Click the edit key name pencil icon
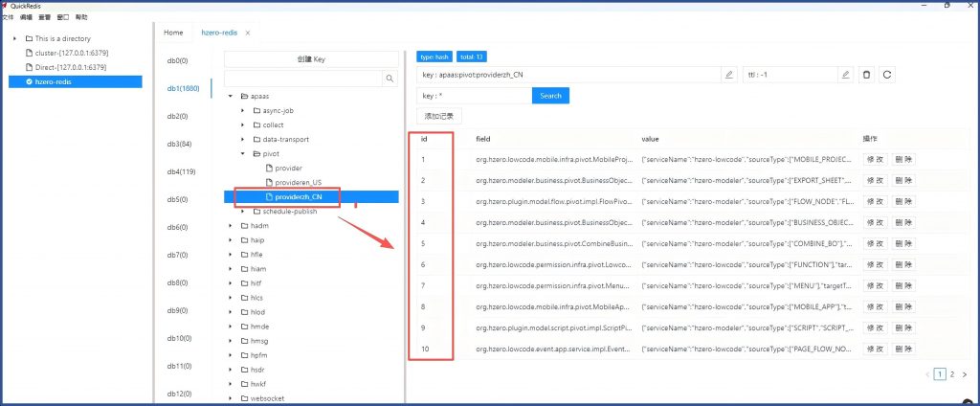The image size is (980, 406). [x=729, y=75]
